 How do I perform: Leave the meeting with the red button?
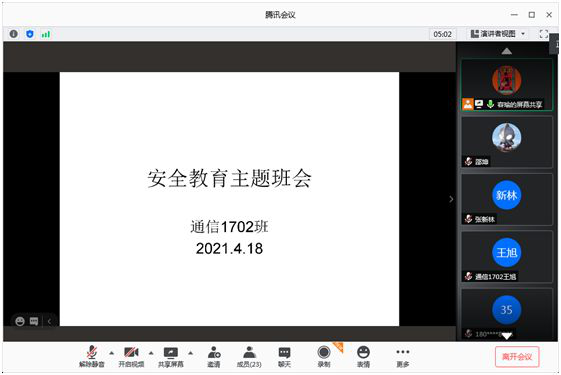coord(517,357)
